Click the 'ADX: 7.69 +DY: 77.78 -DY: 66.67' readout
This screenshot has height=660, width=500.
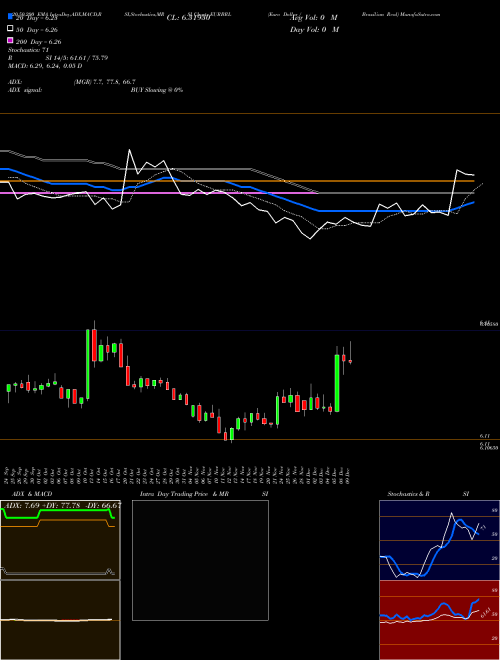pos(61,505)
